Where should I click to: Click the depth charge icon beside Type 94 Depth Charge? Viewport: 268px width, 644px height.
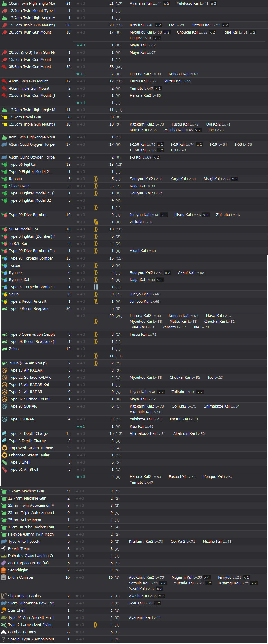pos(4,434)
